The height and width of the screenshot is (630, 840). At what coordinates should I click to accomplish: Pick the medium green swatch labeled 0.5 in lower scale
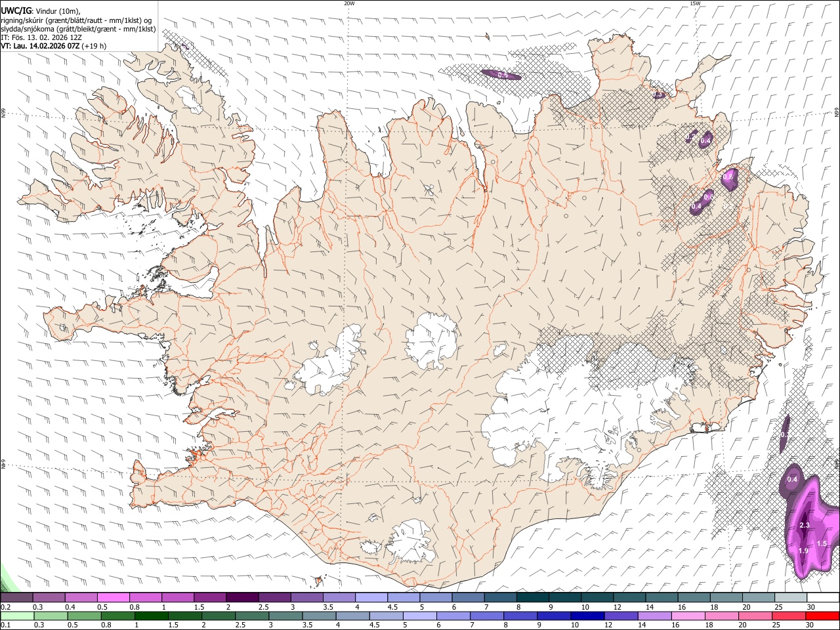pyautogui.click(x=83, y=616)
